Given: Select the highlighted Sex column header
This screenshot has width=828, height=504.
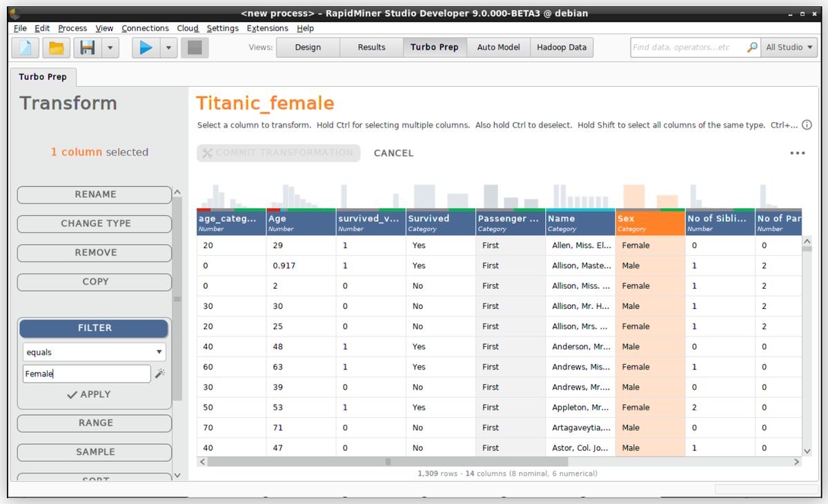Looking at the screenshot, I should pyautogui.click(x=650, y=223).
